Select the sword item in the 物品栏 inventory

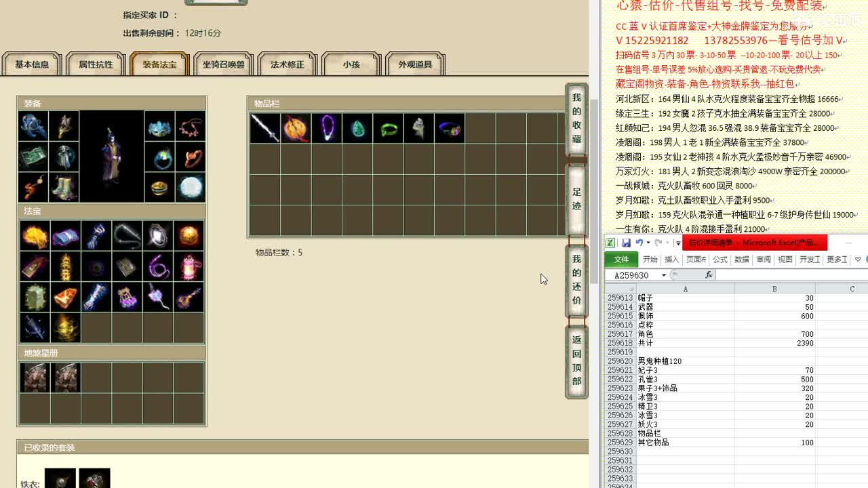coord(265,128)
